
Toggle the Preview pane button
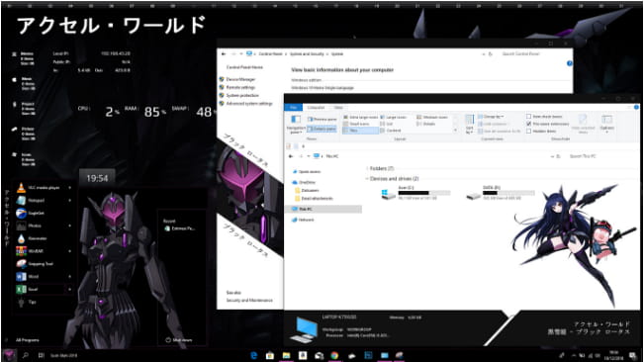322,120
